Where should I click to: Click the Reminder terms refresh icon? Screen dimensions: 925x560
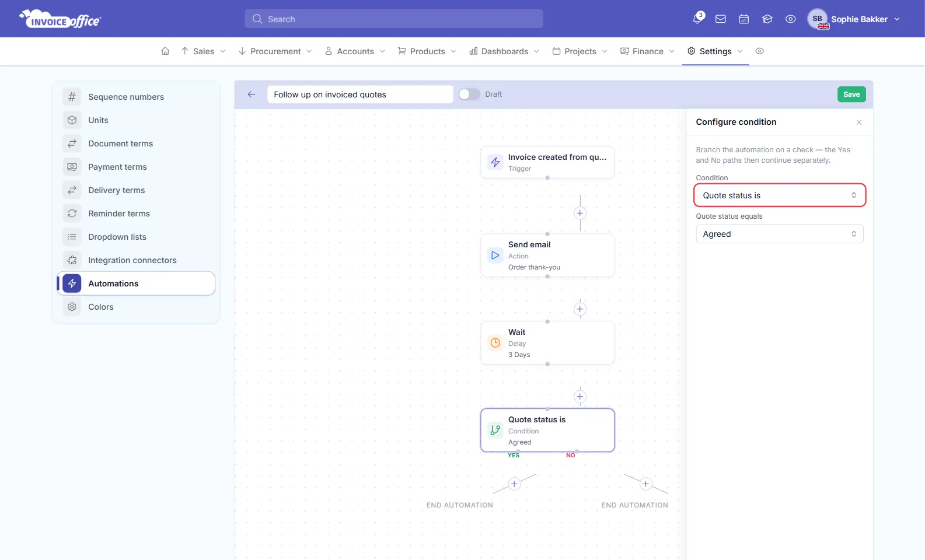(x=72, y=213)
